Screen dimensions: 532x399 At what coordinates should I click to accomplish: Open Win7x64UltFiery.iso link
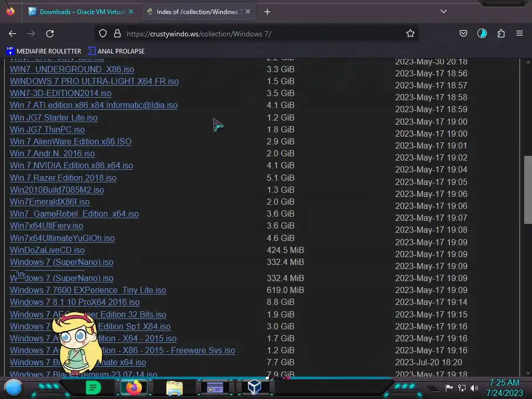click(46, 226)
